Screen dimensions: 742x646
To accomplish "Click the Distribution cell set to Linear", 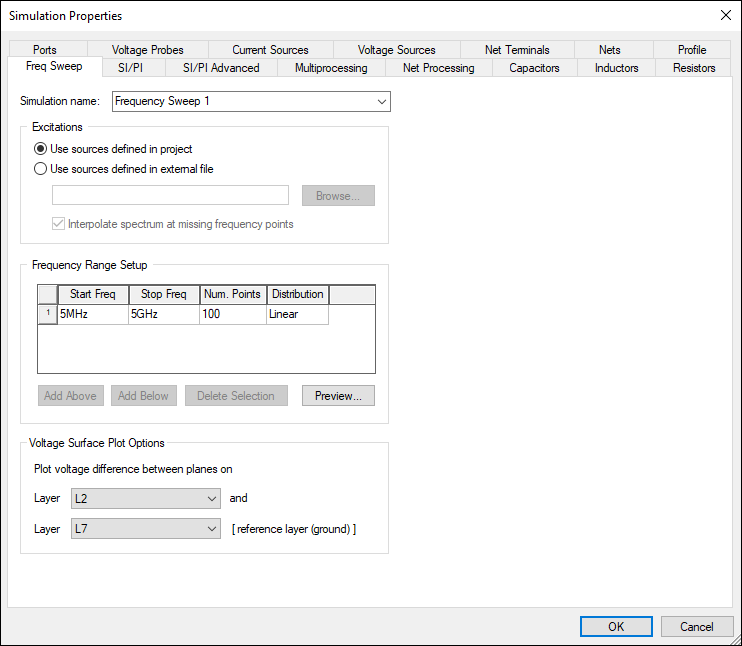I will [297, 314].
